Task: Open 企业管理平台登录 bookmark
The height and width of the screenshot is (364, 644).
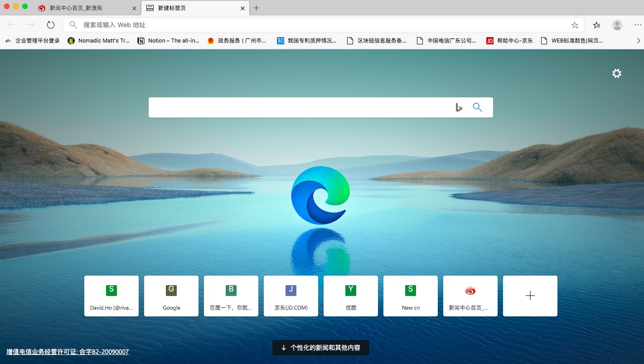Action: click(x=33, y=41)
